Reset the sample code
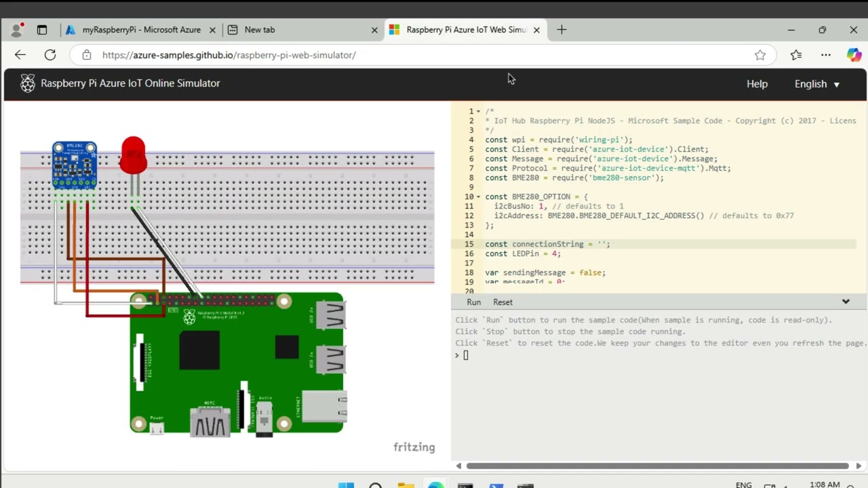Image resolution: width=868 pixels, height=488 pixels. click(503, 302)
